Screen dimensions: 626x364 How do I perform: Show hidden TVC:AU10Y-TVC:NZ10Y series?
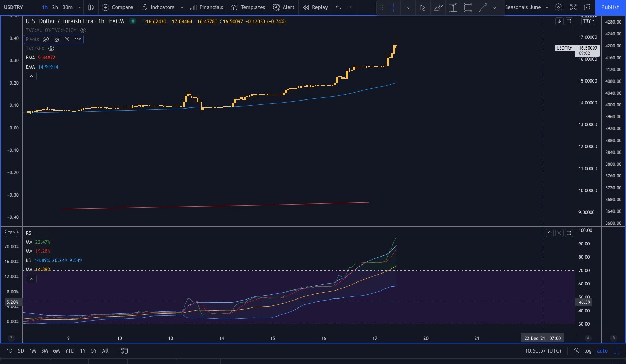83,30
